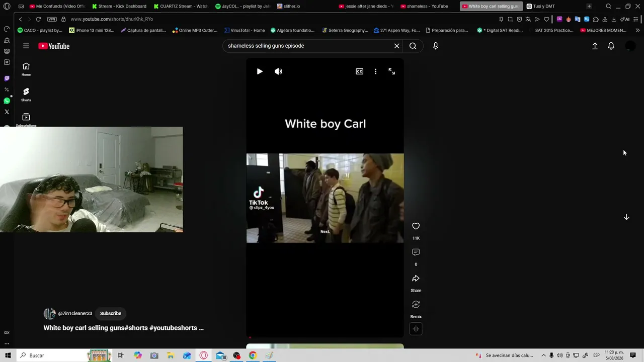Screen dimensions: 644x362
Task: Open the Online MP3 Cutter bookmark
Action: click(195, 30)
